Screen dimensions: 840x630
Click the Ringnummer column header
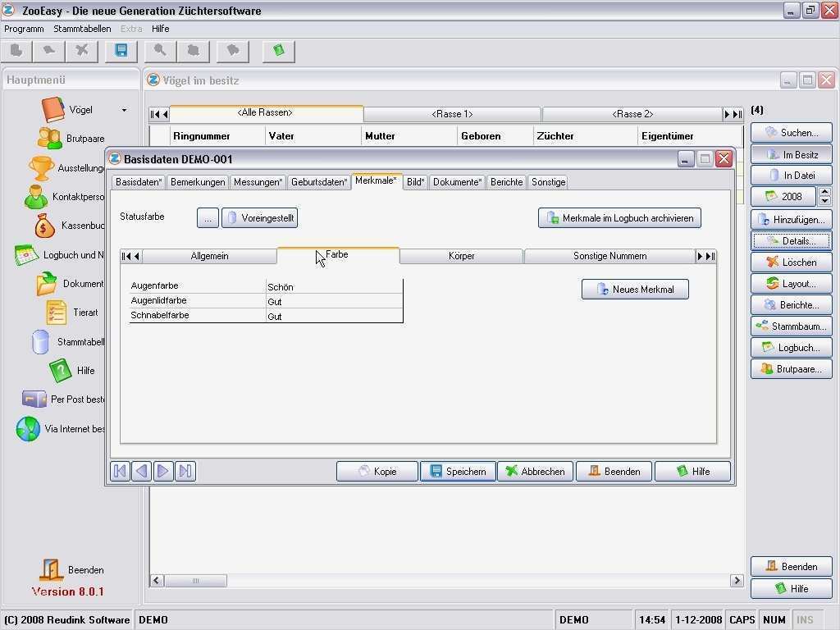click(217, 136)
